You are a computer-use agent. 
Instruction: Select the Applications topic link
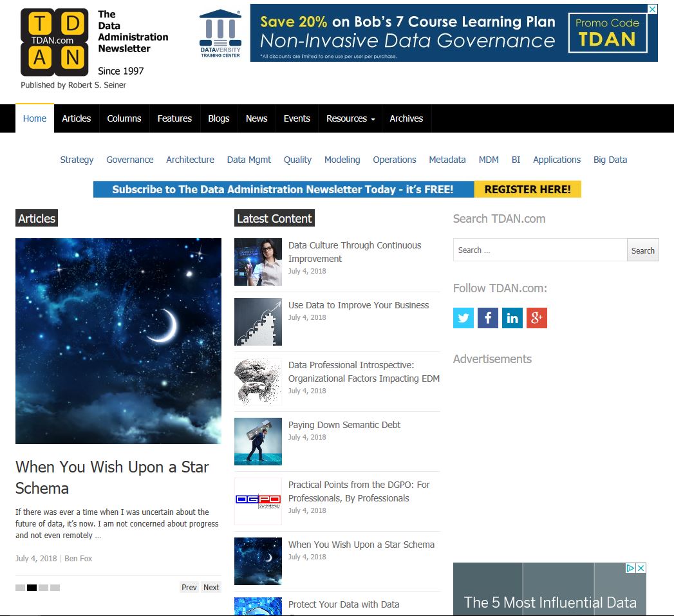pos(557,160)
